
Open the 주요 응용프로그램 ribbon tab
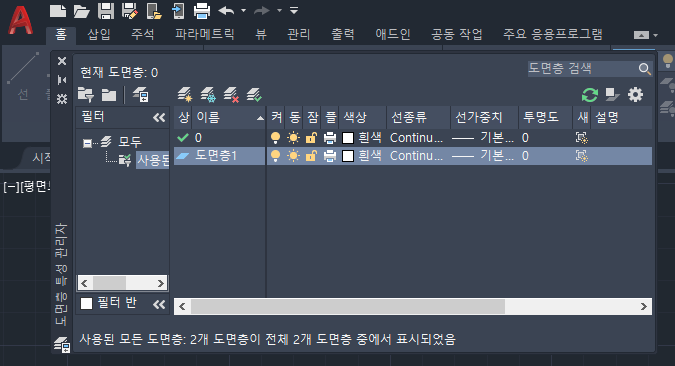pos(553,34)
